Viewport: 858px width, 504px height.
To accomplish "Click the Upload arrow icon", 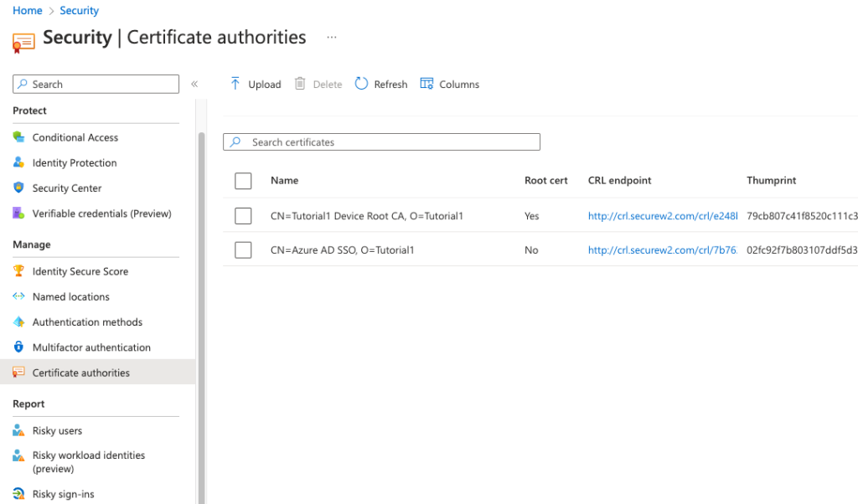I will click(x=235, y=84).
